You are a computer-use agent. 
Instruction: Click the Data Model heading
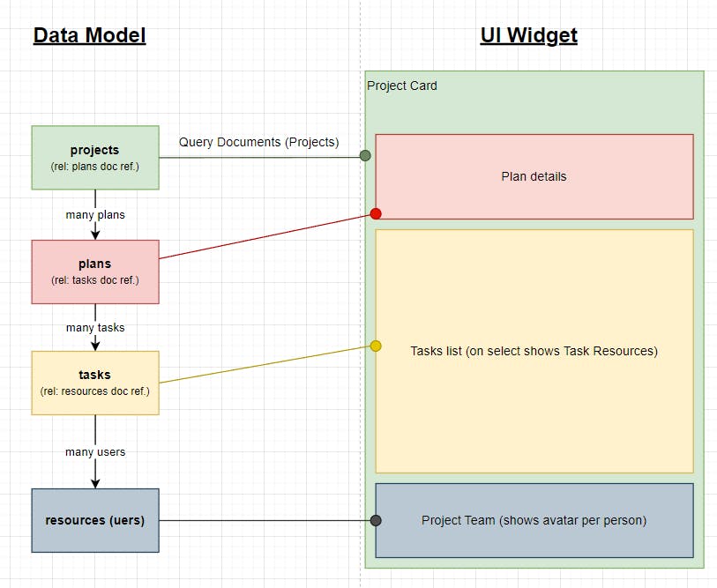[89, 35]
